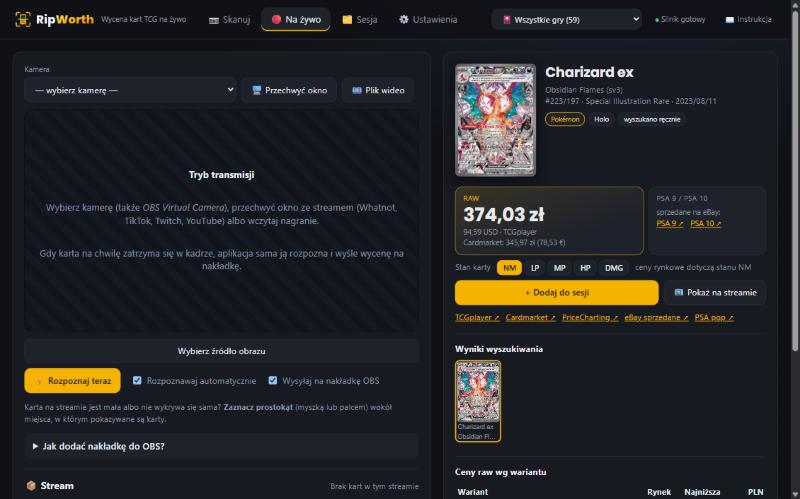Screen dimensions: 800x499
Task: Open the TCGplayer link
Action: pos(477,317)
